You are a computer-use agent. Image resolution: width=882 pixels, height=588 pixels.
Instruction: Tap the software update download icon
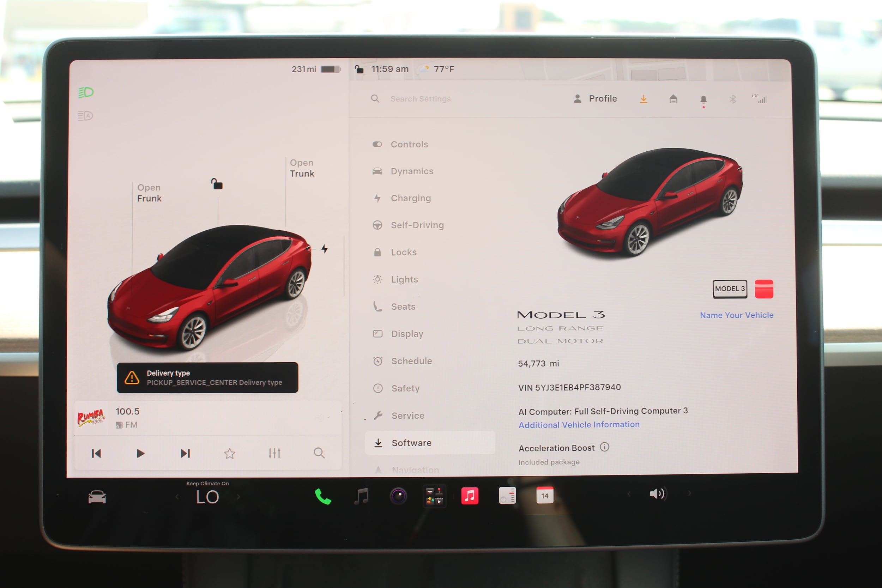coord(644,99)
